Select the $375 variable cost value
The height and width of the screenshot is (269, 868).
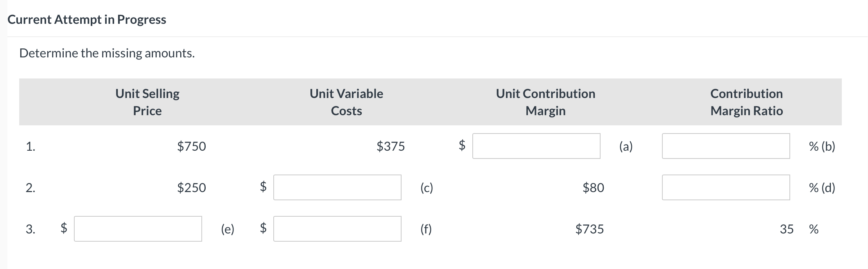click(391, 146)
